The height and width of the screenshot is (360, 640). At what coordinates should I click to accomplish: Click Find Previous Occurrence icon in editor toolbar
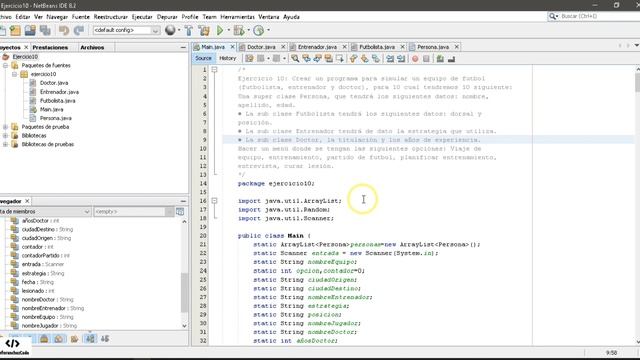[306, 59]
